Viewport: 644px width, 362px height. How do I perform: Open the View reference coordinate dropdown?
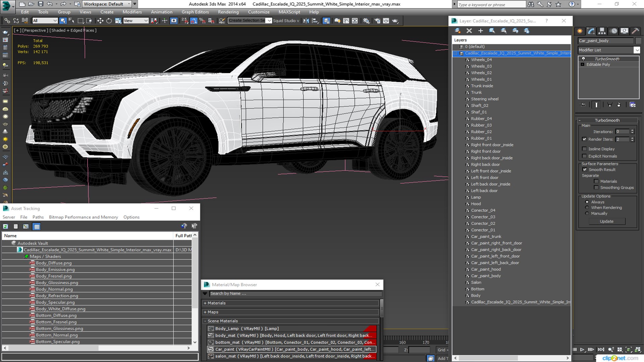pos(136,21)
